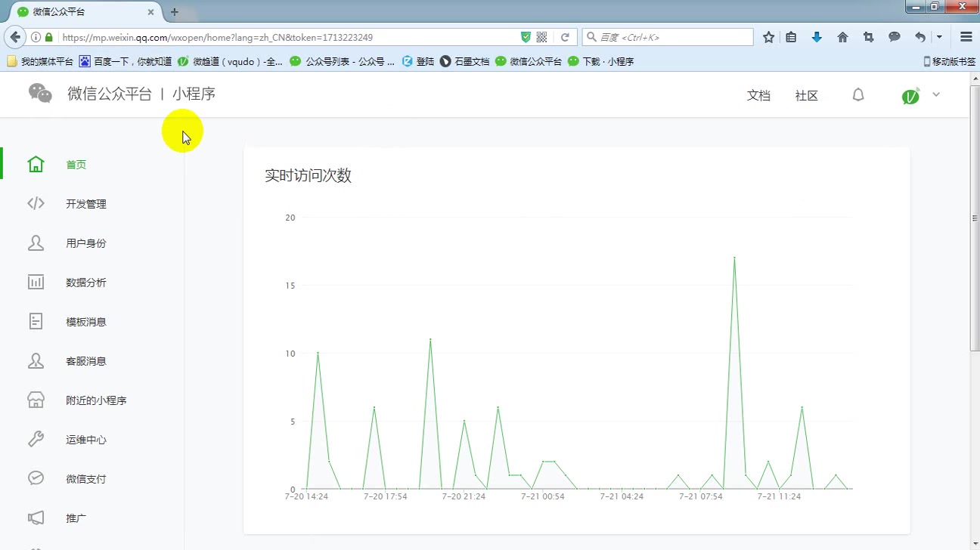Click the 开发管理 code icon

coord(36,203)
